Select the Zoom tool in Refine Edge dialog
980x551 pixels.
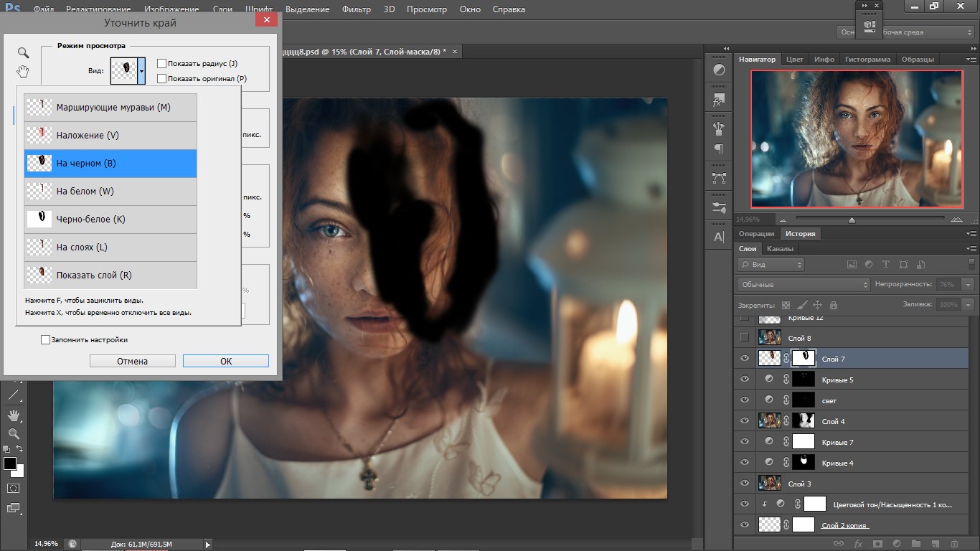click(23, 53)
